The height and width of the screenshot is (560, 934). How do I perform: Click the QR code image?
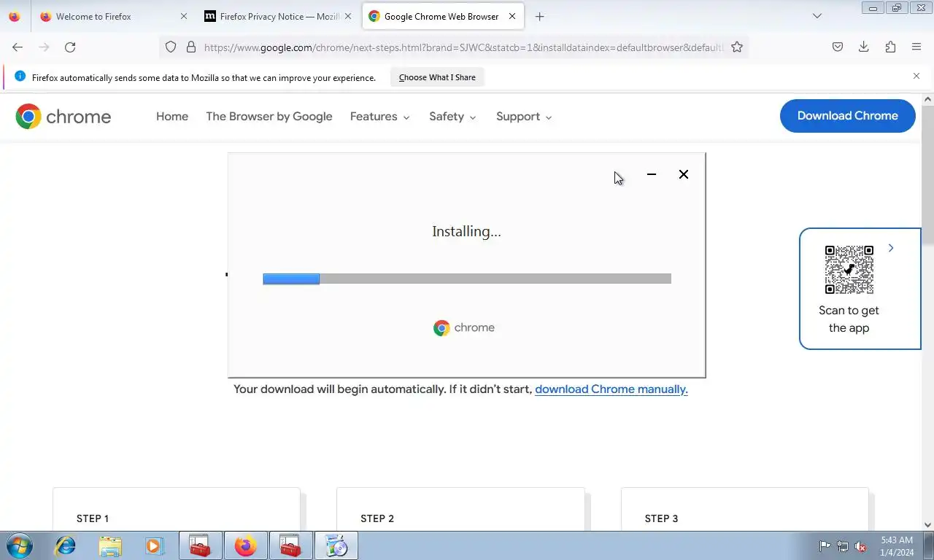pos(849,270)
